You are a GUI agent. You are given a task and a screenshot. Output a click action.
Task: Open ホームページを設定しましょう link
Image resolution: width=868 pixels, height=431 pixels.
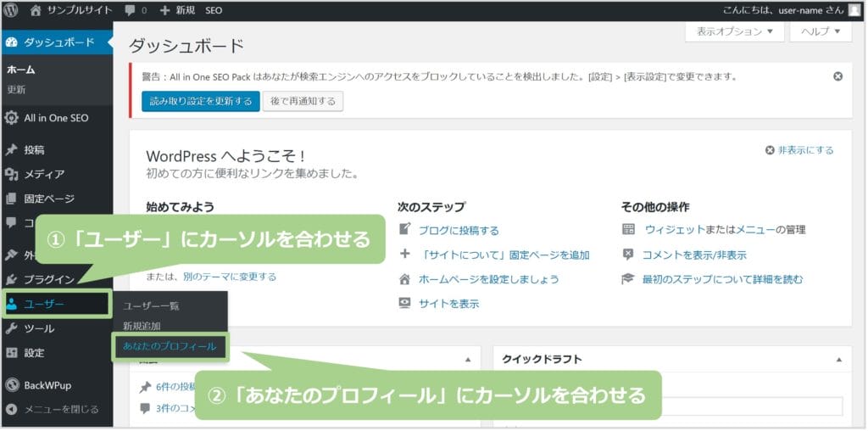(x=489, y=279)
